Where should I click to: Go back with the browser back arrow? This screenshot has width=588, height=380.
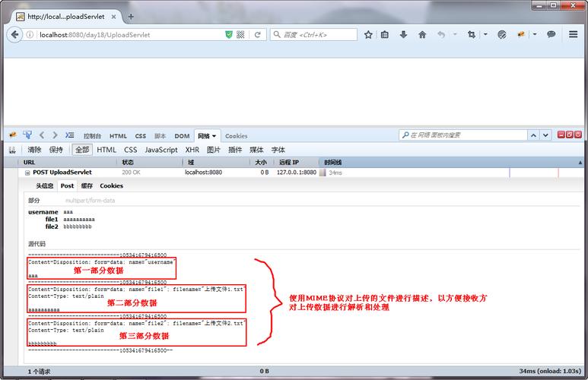click(x=14, y=35)
